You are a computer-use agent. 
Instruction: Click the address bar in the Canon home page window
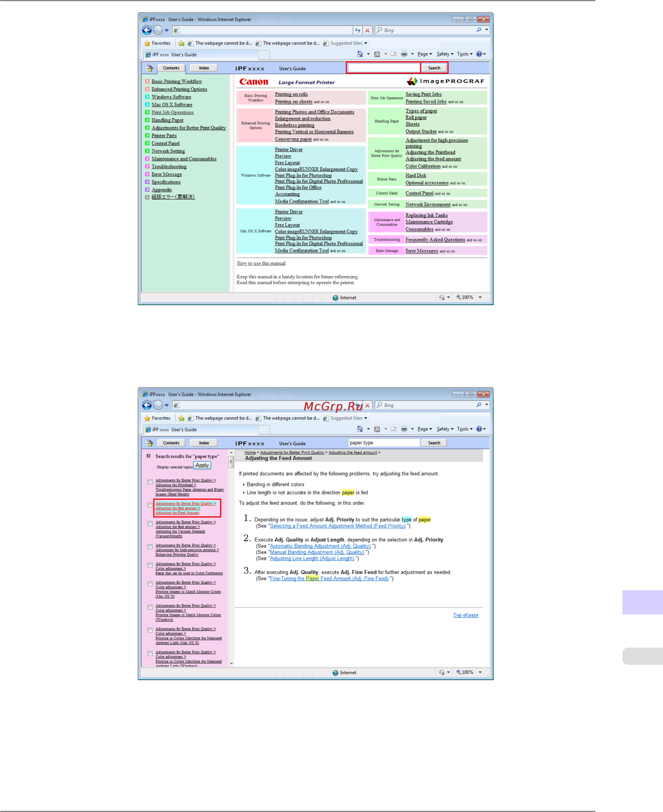pyautogui.click(x=263, y=30)
